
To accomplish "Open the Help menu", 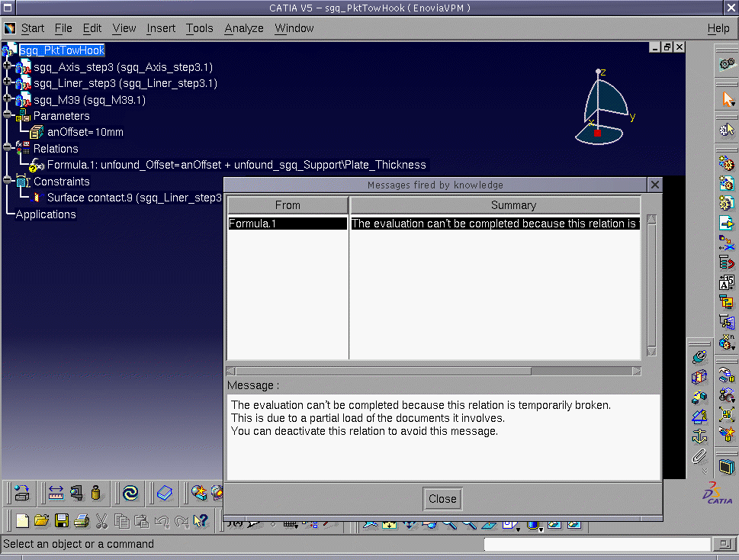I will pos(718,28).
